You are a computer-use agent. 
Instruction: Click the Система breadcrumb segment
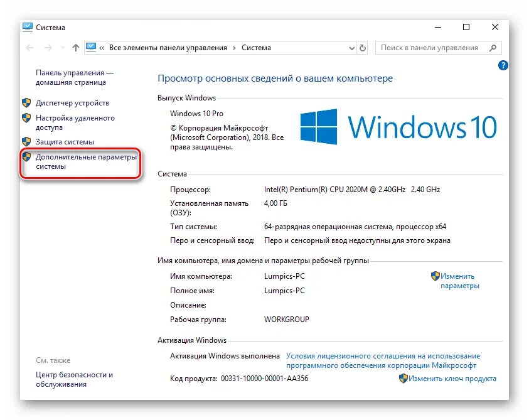point(256,48)
